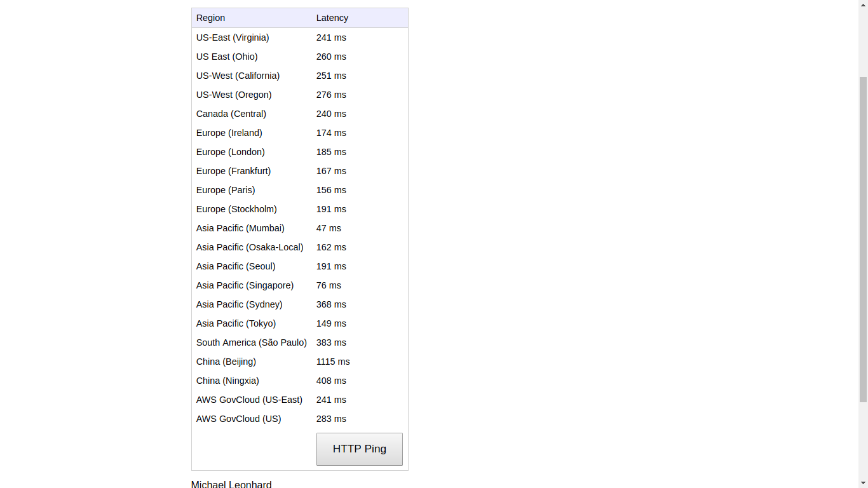Select the Asia Pacific (Mumbai) region cell
This screenshot has height=488, width=868.
240,228
